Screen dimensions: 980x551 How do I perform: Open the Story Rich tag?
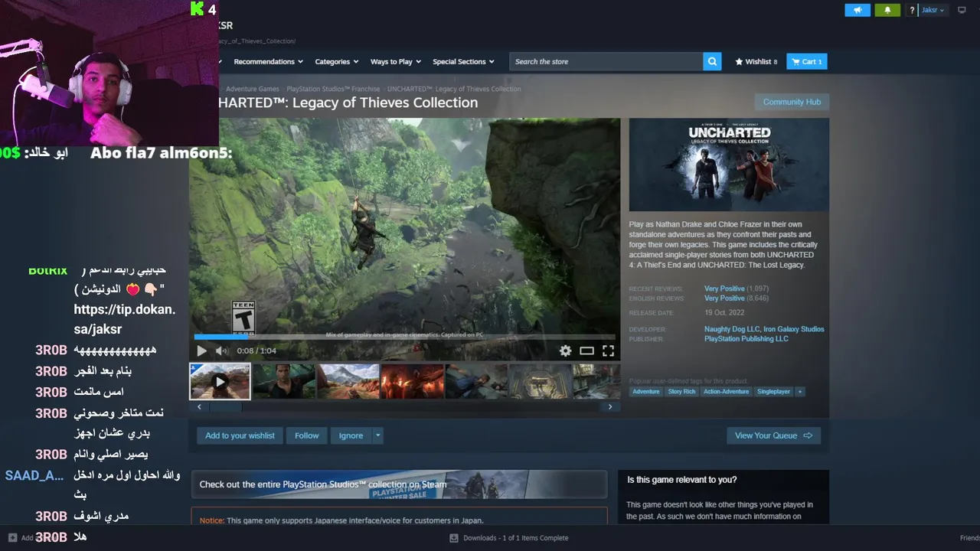point(681,391)
